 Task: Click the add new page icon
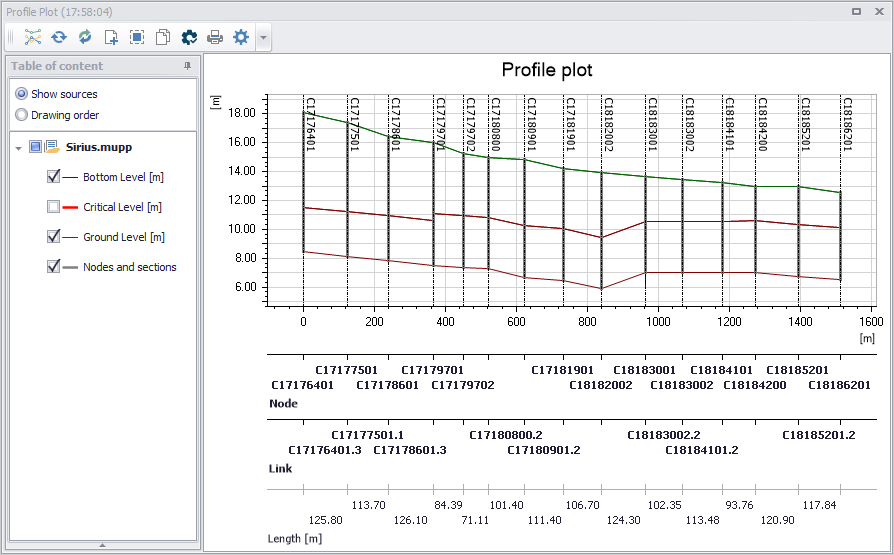[x=111, y=37]
